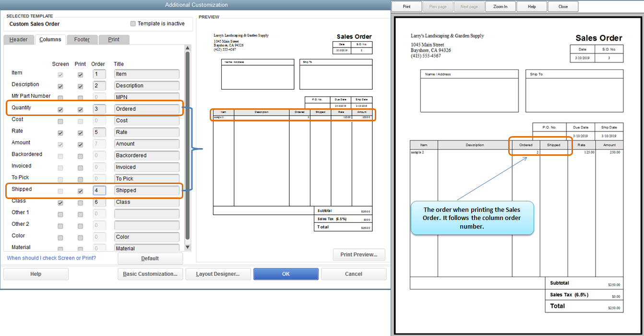The height and width of the screenshot is (336, 644).
Task: Enable the Screen checkbox for Cost
Action: click(60, 121)
